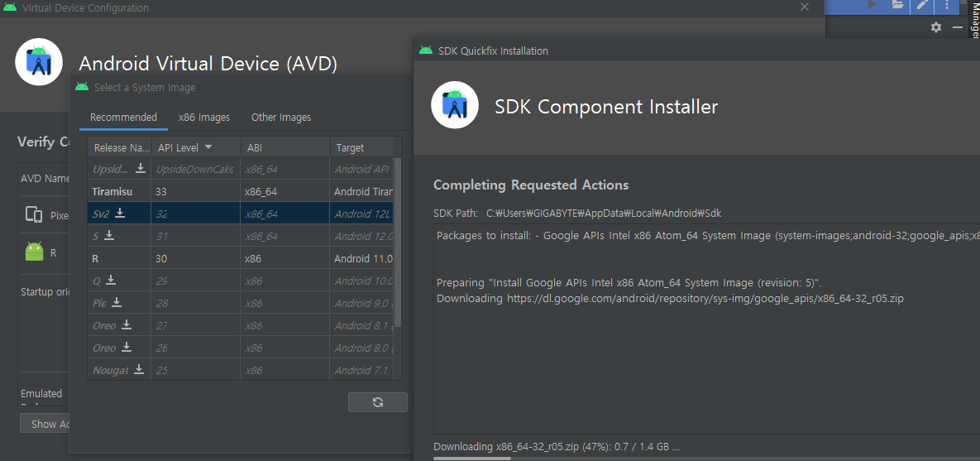Click the AVD Name label
Image resolution: width=980 pixels, height=461 pixels.
click(45, 178)
